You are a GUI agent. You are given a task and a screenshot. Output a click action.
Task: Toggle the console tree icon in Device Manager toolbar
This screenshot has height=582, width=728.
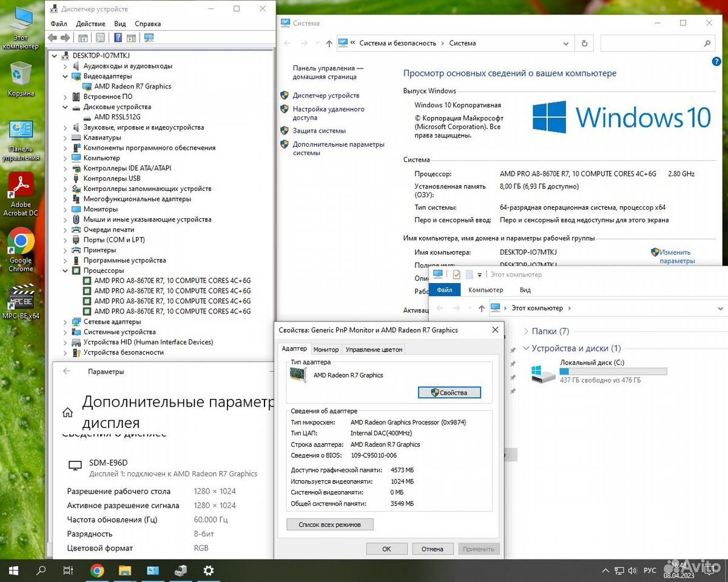(x=83, y=38)
